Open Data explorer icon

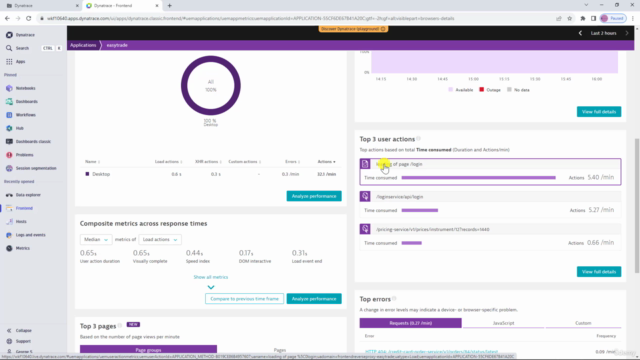pos(9,195)
